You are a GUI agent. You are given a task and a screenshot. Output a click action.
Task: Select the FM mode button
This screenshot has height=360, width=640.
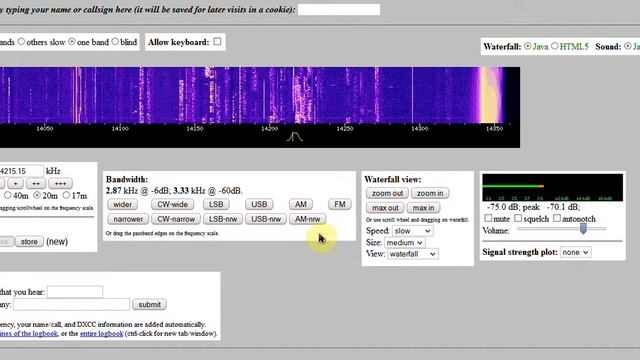point(340,204)
